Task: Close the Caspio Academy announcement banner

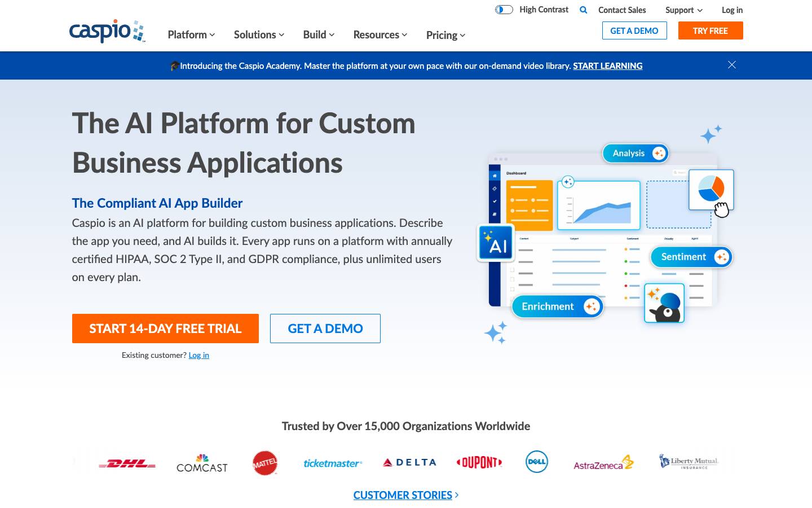Action: pyautogui.click(x=732, y=65)
